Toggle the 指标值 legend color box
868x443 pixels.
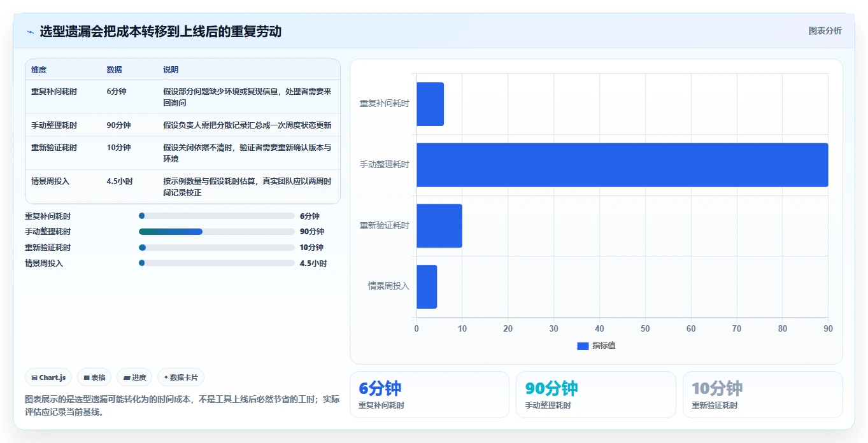pyautogui.click(x=583, y=346)
